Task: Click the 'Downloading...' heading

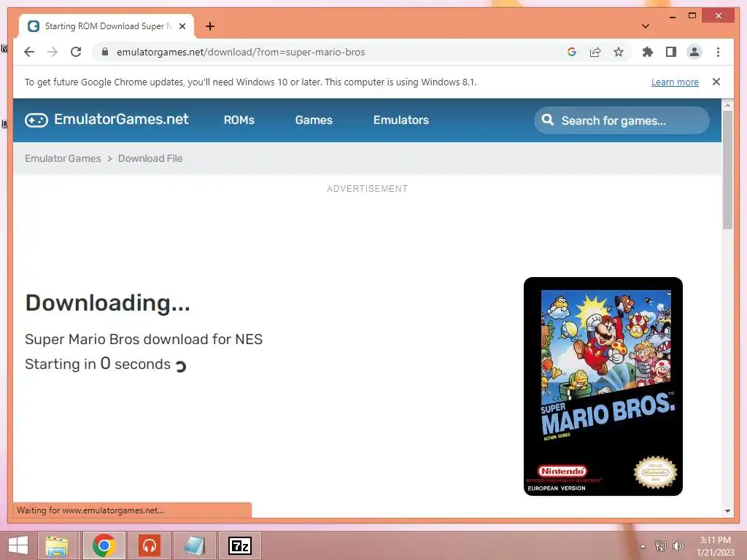Action: pyautogui.click(x=108, y=303)
